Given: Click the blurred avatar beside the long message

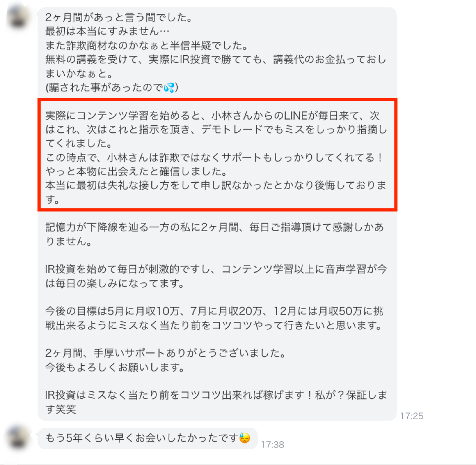Looking at the screenshot, I should pyautogui.click(x=17, y=17).
